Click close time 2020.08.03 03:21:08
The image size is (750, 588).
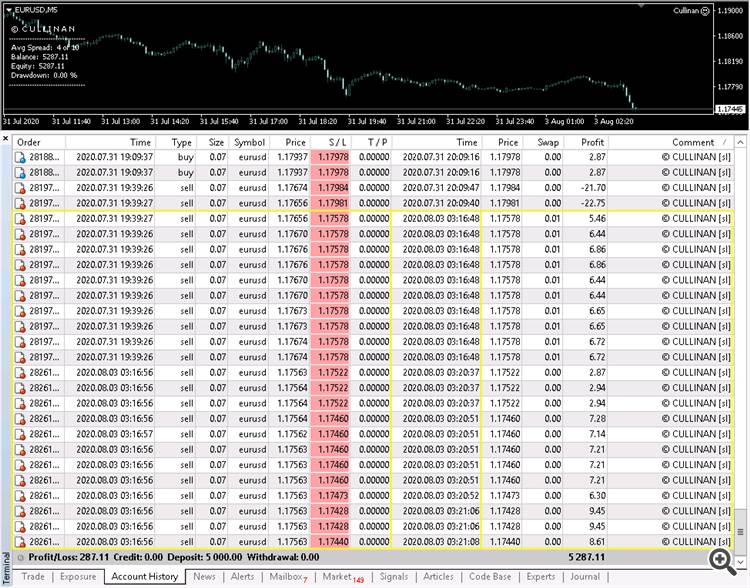click(x=441, y=542)
